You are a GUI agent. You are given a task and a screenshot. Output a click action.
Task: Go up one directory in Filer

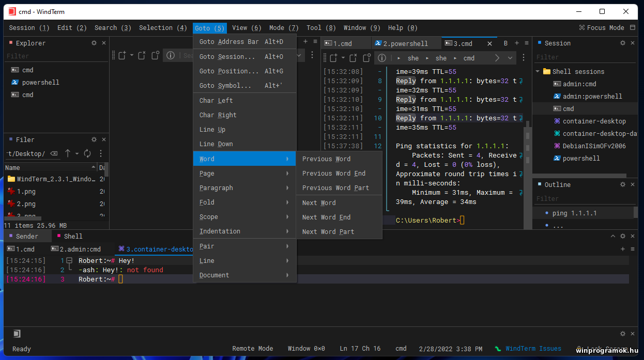tap(68, 153)
